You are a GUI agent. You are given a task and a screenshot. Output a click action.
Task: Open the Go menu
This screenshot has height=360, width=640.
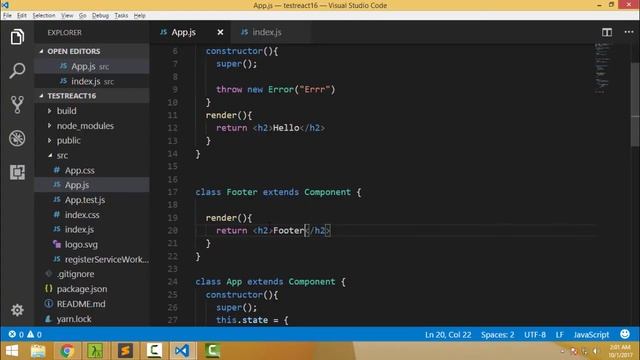(82, 16)
